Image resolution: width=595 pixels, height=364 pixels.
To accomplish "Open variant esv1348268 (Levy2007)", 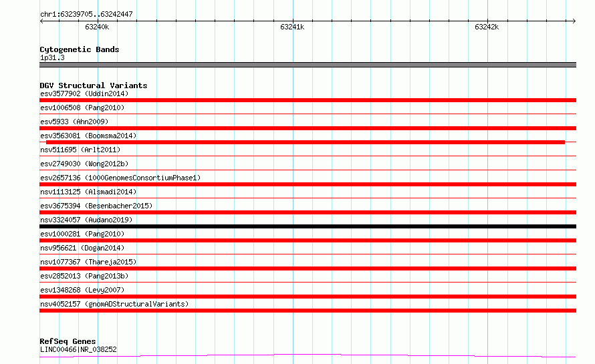I will (82, 290).
